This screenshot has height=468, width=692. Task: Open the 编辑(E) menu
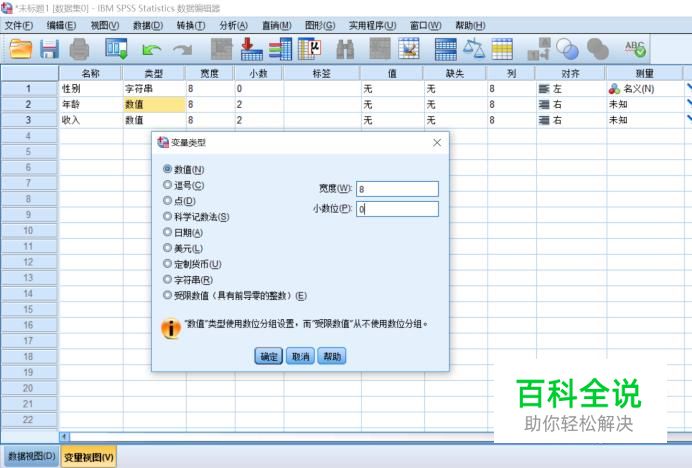(61, 26)
